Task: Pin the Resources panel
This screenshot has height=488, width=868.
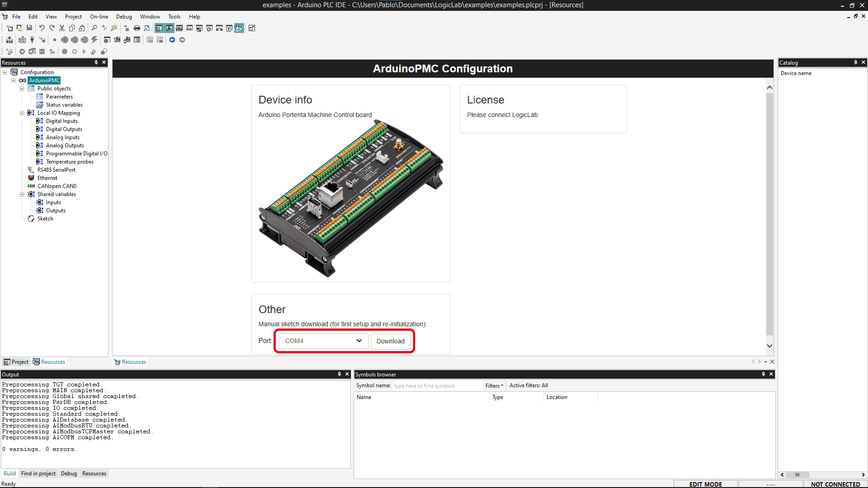Action: [x=96, y=62]
